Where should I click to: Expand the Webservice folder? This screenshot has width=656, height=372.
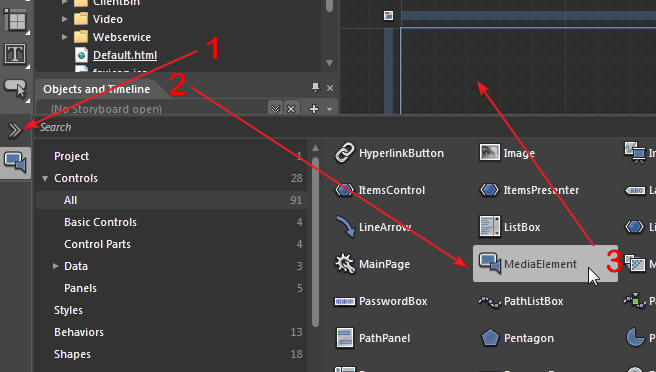coord(64,37)
